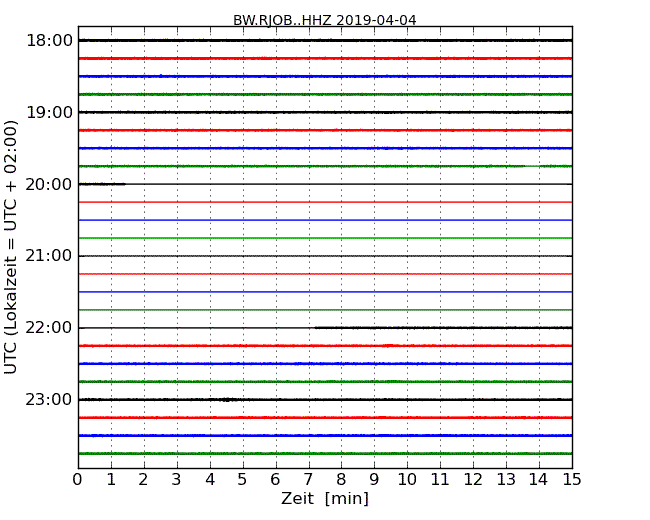Click the x-axis tick label 11
The width and height of the screenshot is (650, 520).
coord(440,479)
